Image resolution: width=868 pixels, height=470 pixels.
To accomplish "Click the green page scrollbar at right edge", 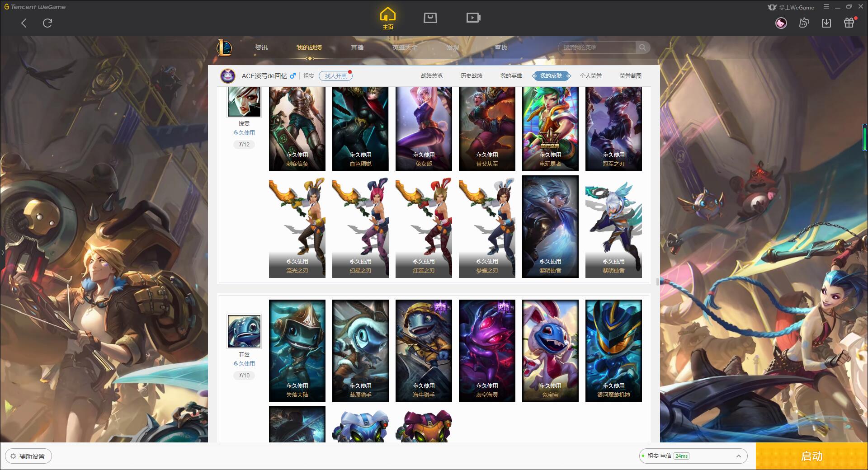I will coord(865,137).
